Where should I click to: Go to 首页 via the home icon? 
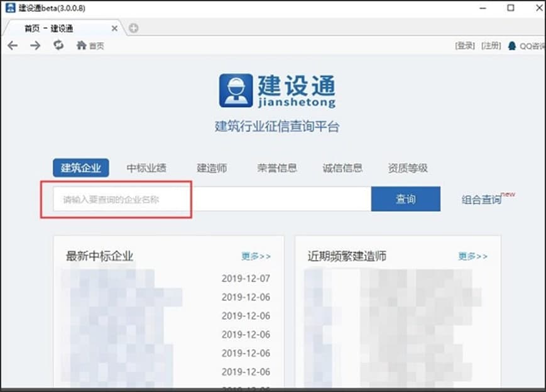(82, 45)
